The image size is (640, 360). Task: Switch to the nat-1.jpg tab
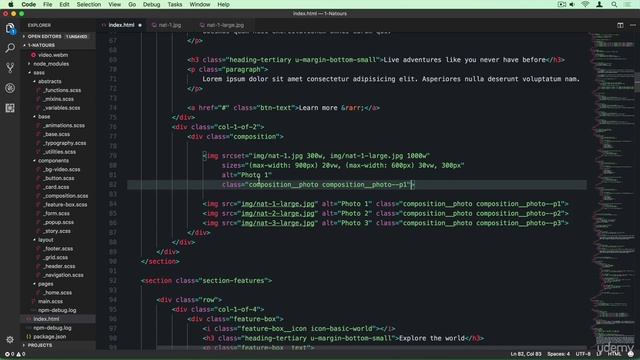tap(169, 25)
